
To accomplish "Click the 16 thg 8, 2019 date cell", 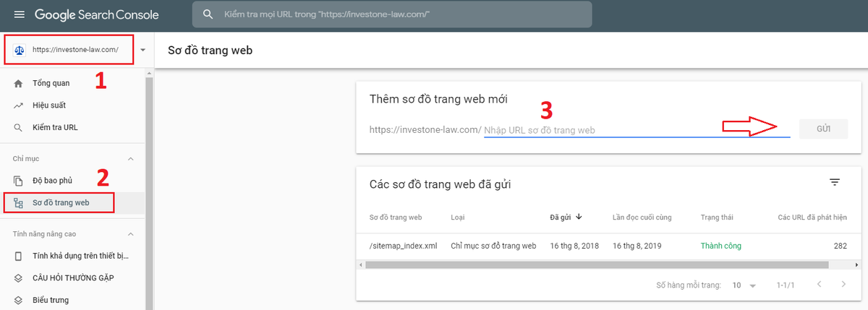I will pyautogui.click(x=636, y=246).
